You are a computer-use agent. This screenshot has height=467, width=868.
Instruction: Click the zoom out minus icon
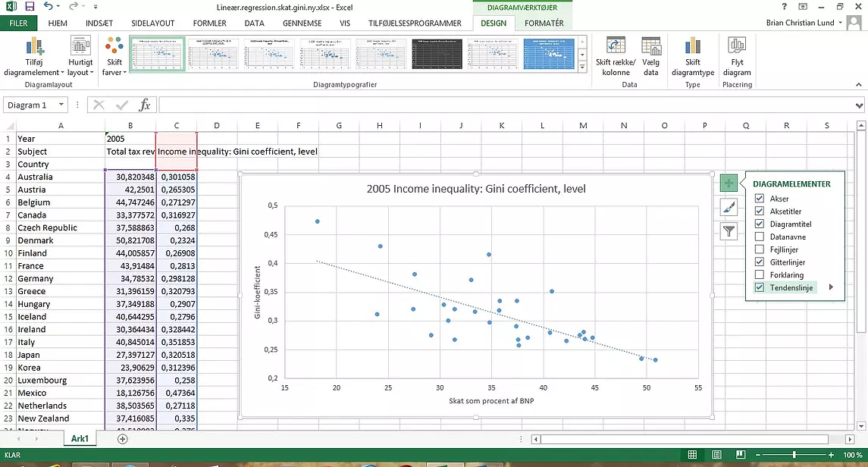click(x=758, y=455)
